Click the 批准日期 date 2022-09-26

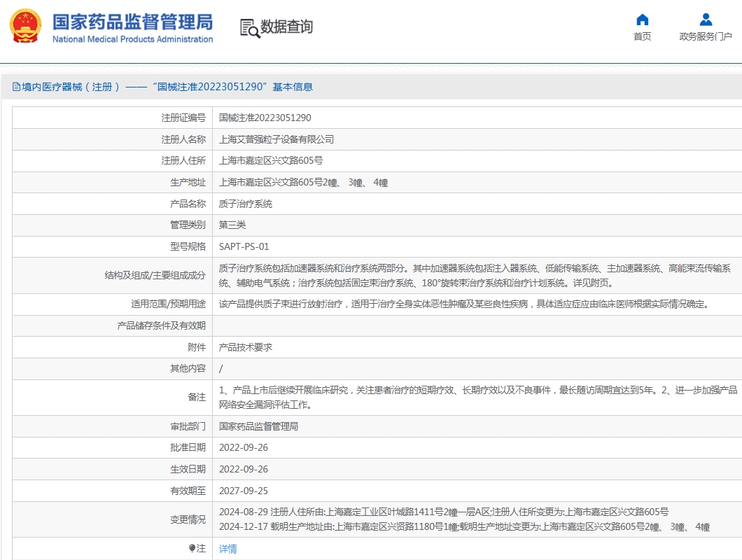[243, 447]
